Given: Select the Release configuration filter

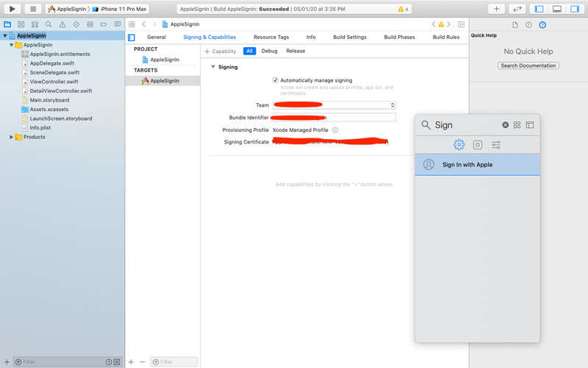Looking at the screenshot, I should click(x=295, y=51).
